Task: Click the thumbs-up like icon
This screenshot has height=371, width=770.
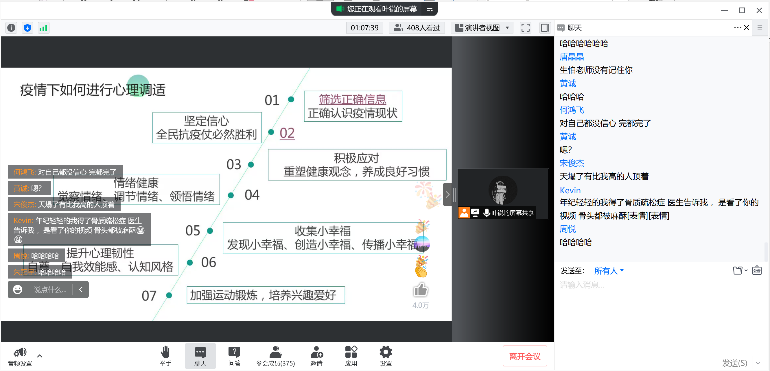Action: click(x=420, y=290)
